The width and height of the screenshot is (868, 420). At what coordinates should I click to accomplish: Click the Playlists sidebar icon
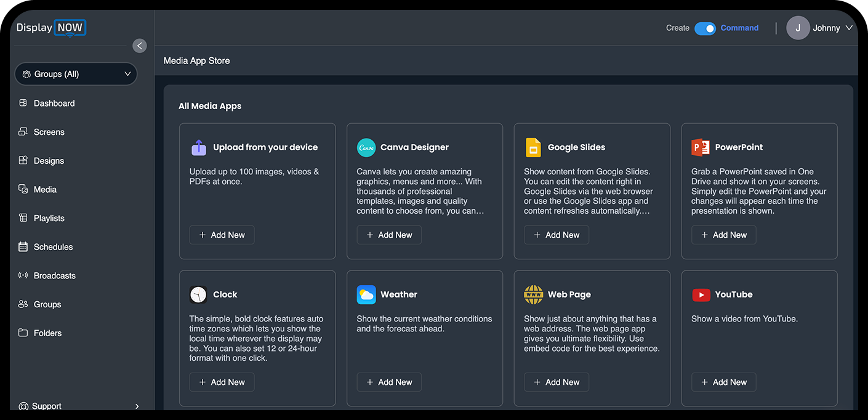point(23,218)
